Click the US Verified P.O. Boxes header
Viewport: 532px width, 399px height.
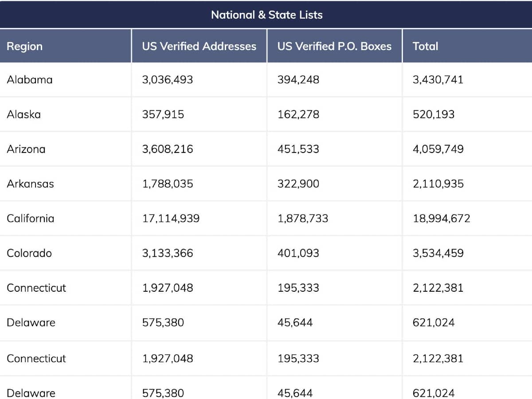[x=334, y=46]
